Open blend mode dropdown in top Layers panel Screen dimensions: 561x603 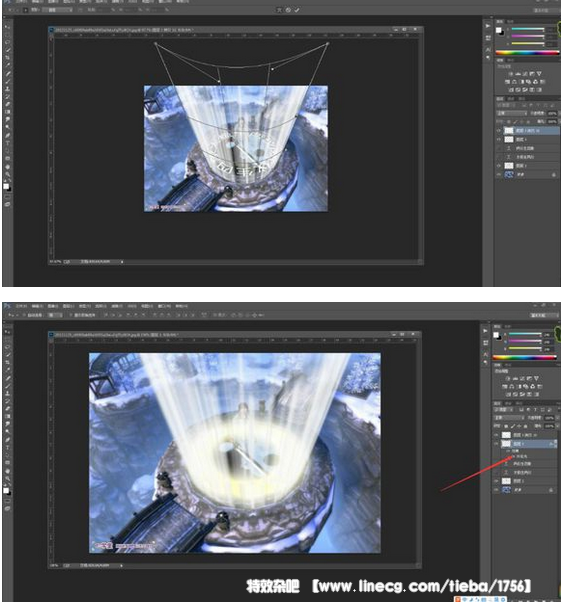(512, 113)
